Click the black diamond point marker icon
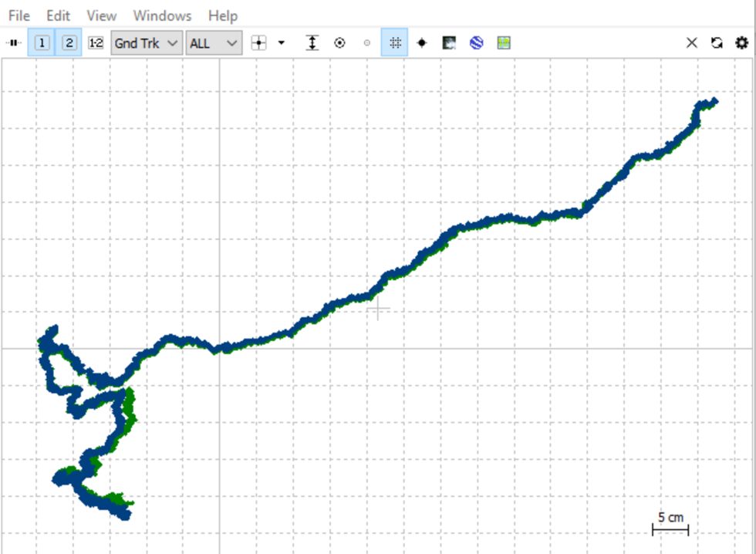756x554 pixels. pos(422,43)
